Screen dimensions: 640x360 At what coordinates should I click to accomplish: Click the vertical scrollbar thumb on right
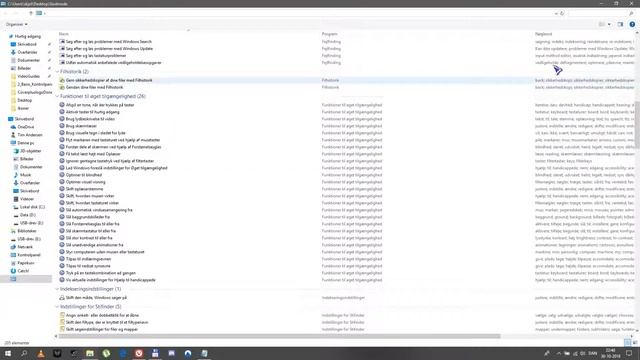(x=637, y=124)
